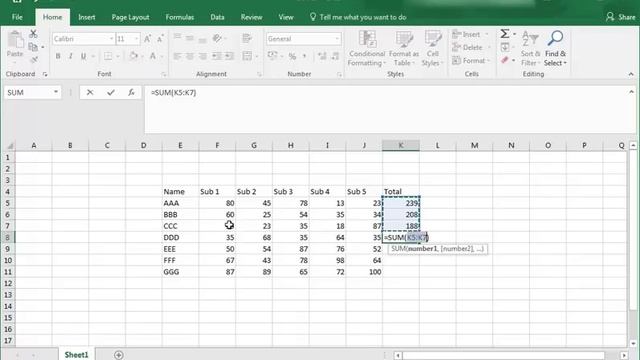The height and width of the screenshot is (360, 640).
Task: Open the File tab
Action: click(x=17, y=17)
